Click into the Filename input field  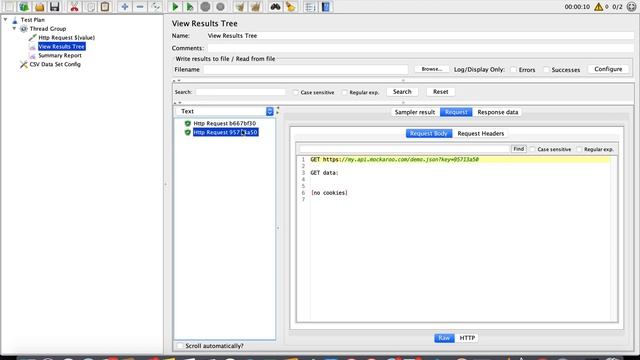pos(306,70)
